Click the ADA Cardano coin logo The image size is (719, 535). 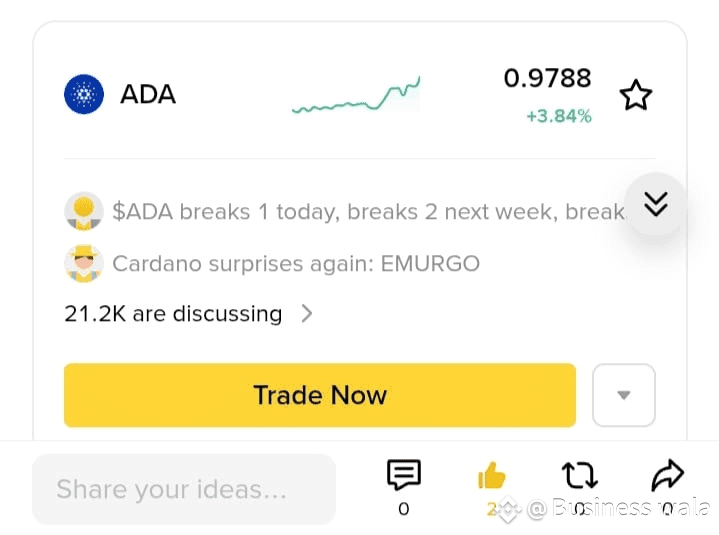84,94
